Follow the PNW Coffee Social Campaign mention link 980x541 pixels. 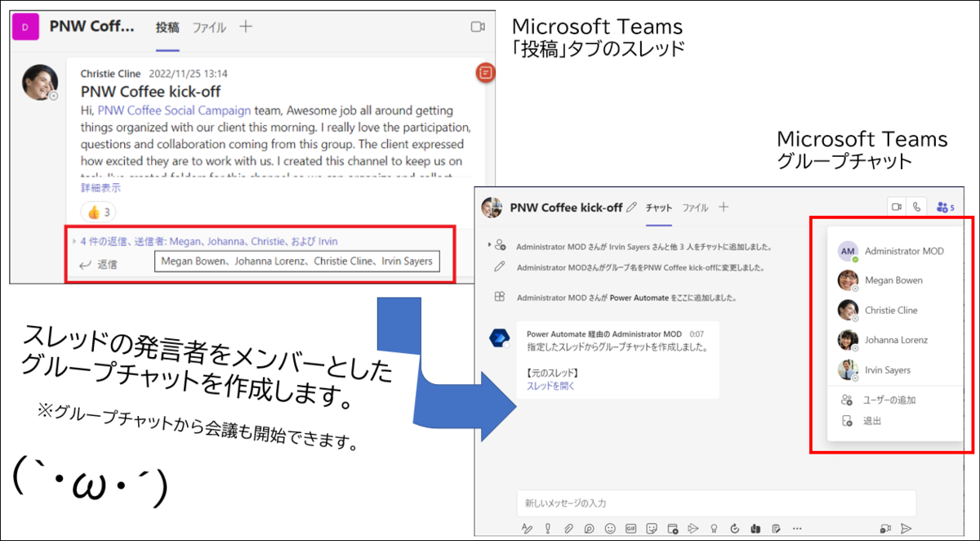pyautogui.click(x=174, y=110)
